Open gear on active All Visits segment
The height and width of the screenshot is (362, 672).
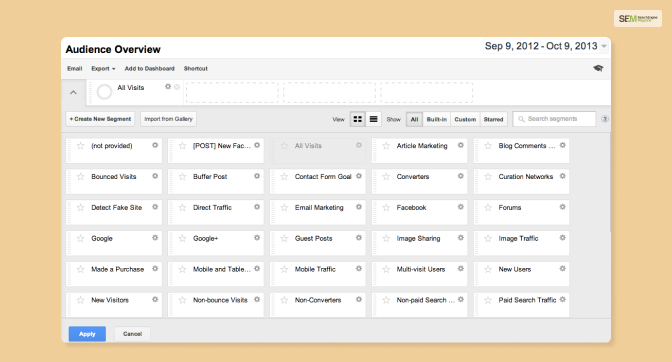coord(168,87)
